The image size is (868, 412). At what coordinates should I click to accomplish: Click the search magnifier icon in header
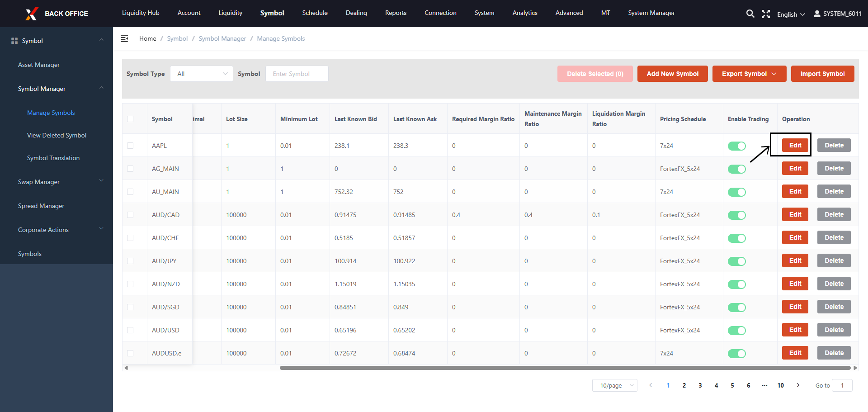750,14
